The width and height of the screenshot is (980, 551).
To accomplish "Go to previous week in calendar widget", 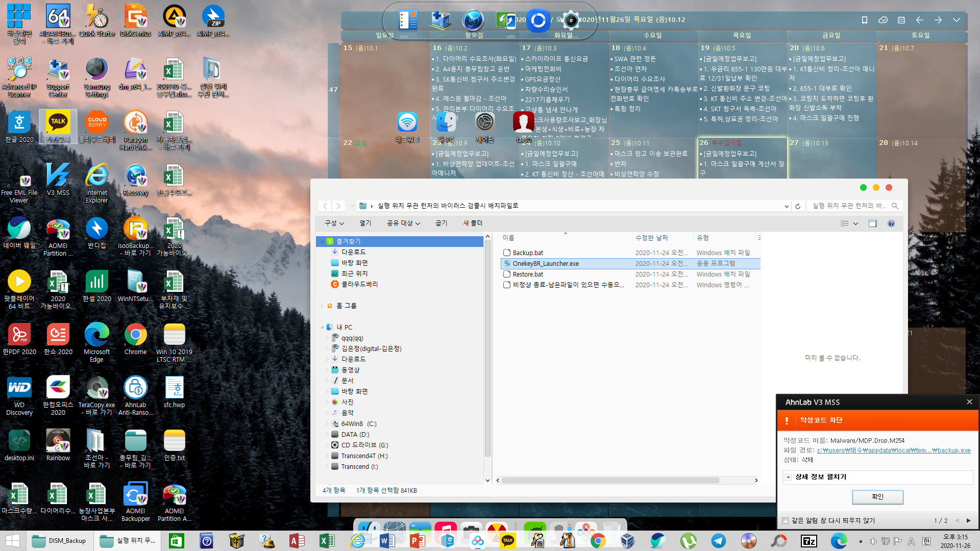I will (919, 20).
